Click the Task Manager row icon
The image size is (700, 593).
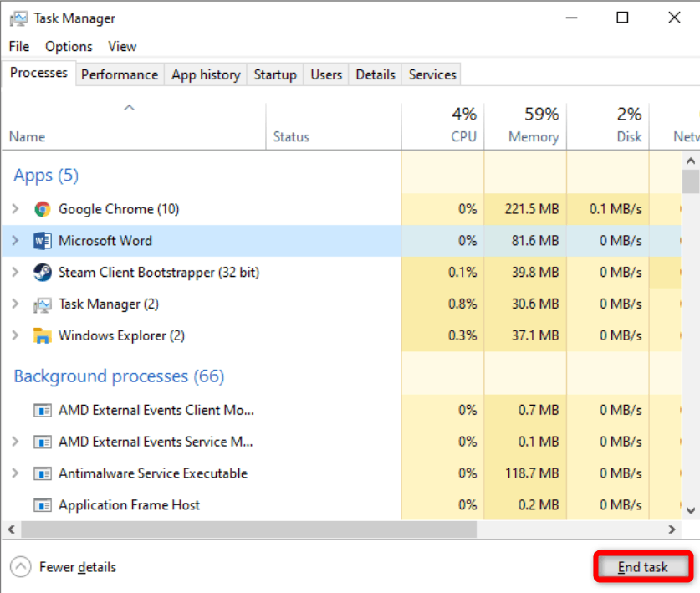pos(43,304)
